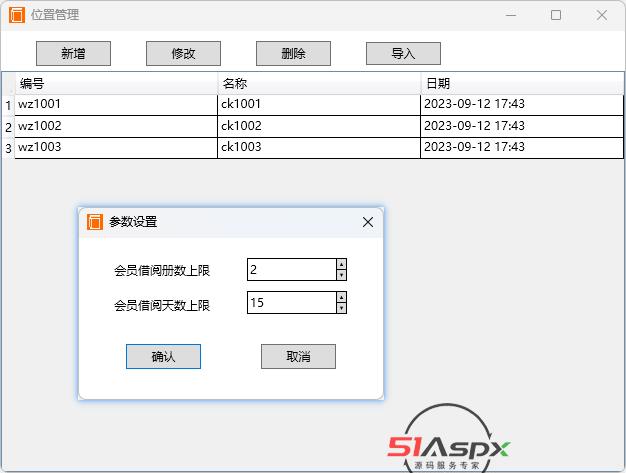Click the 删除 button
This screenshot has height=473, width=626.
tap(293, 53)
